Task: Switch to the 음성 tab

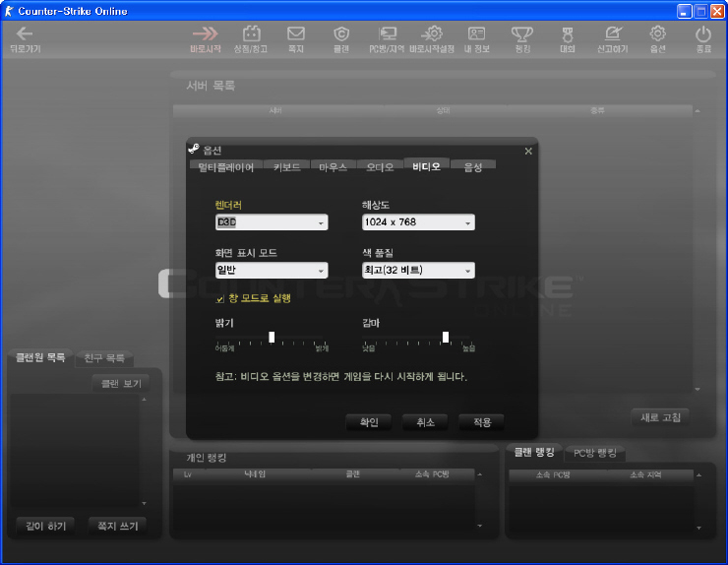Action: (x=473, y=167)
